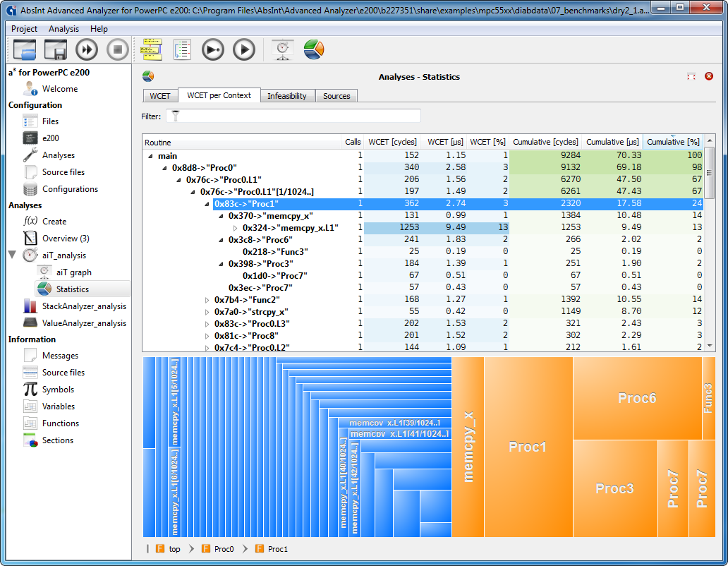This screenshot has width=728, height=566.
Task: Select aiT_analysis in sidebar
Action: (x=64, y=255)
